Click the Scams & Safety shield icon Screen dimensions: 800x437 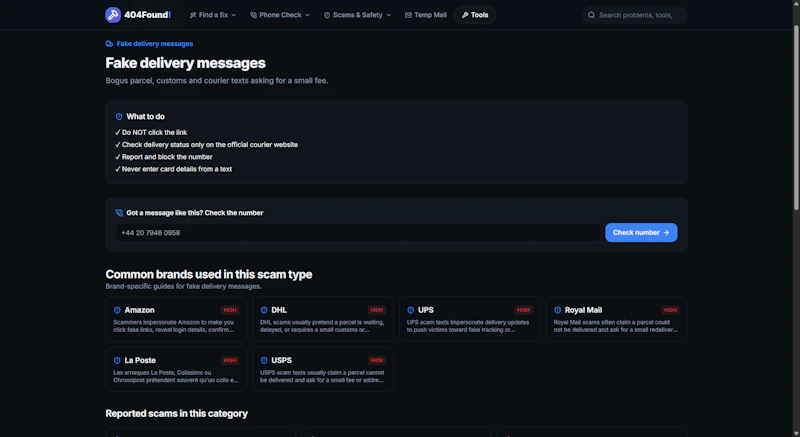point(327,15)
